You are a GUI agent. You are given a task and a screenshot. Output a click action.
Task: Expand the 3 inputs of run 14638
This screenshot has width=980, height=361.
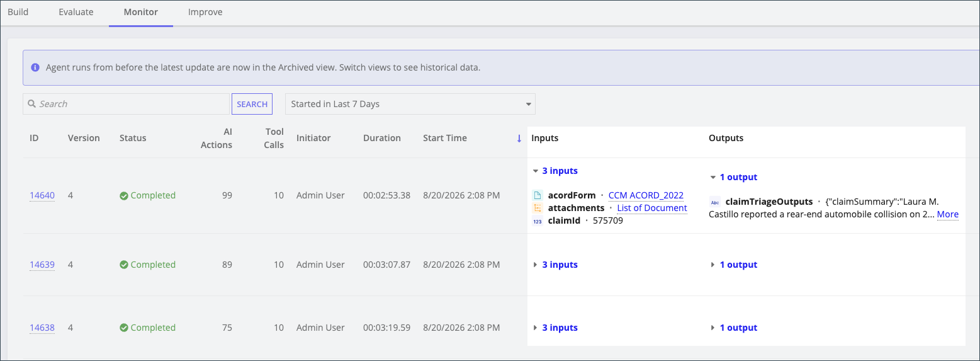[555, 328]
